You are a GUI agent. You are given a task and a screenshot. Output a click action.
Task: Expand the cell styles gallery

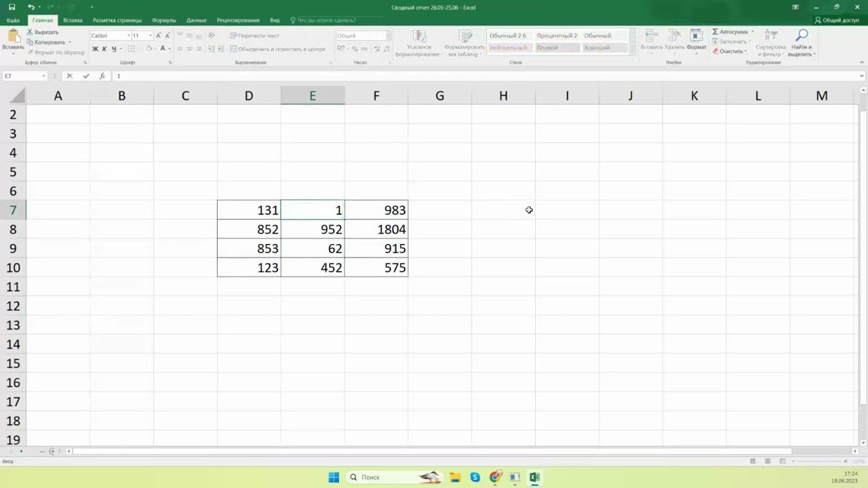632,51
